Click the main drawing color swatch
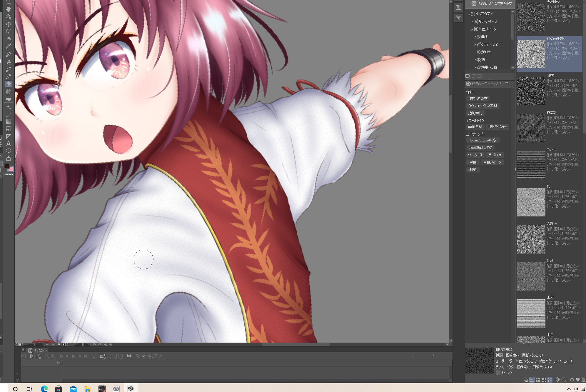586x392 pixels. coord(7,166)
